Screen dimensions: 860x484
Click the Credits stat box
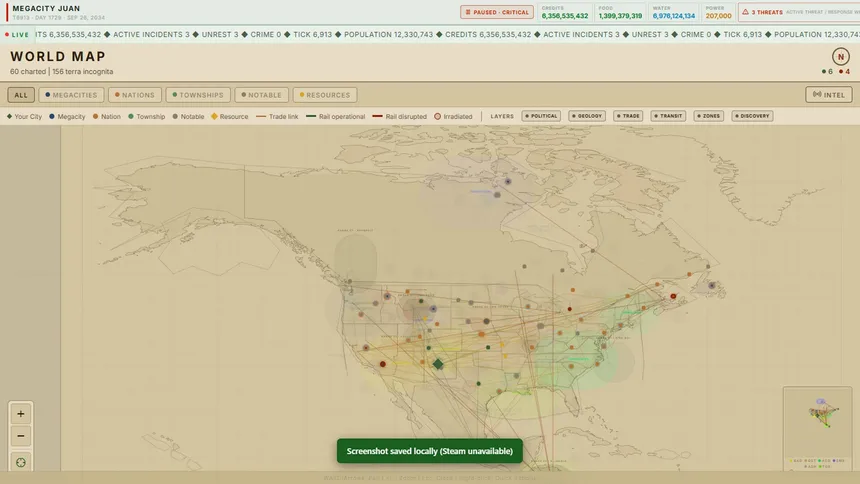pos(564,12)
